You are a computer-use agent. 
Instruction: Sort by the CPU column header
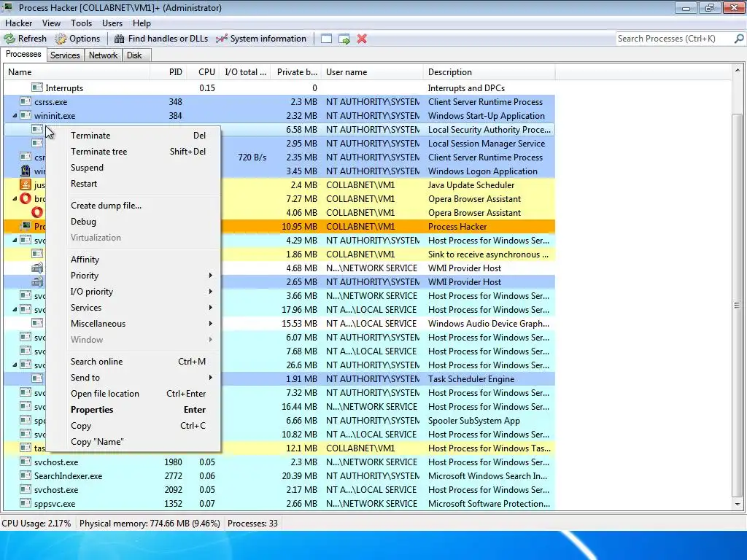pos(203,72)
